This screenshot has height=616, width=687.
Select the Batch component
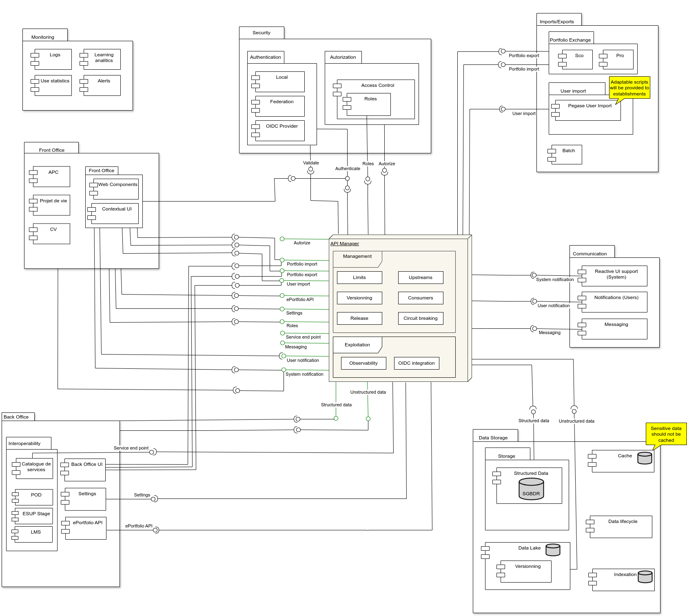click(565, 155)
